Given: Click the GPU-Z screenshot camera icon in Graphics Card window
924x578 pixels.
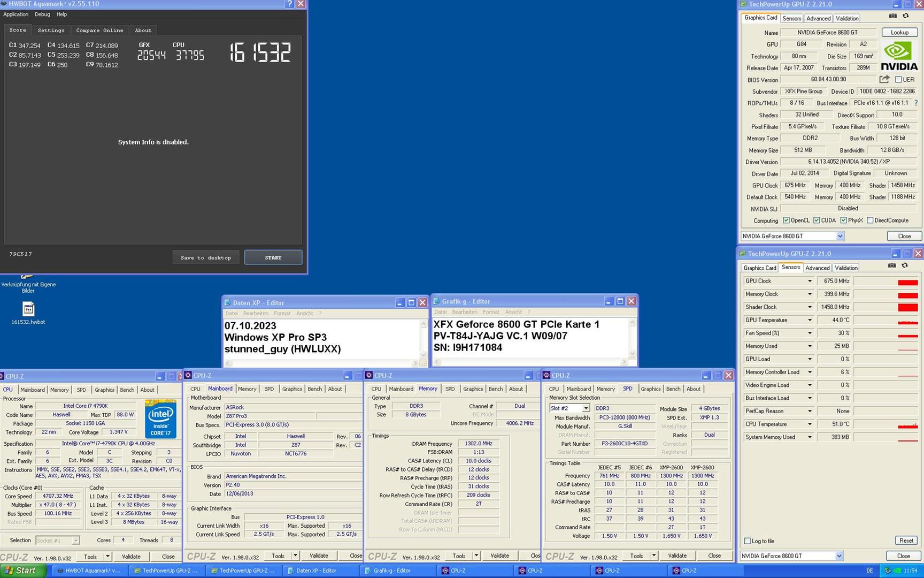Looking at the screenshot, I should 893,16.
